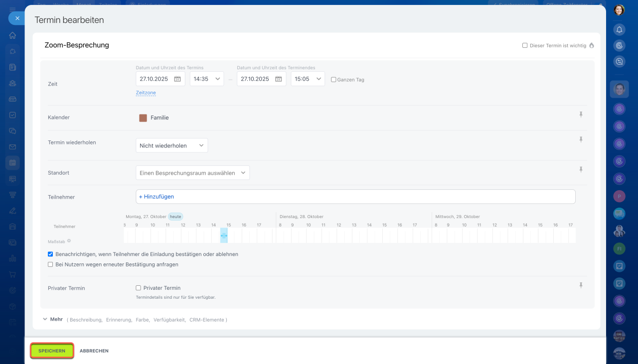
Task: Click the Zeitzone link
Action: (x=146, y=93)
